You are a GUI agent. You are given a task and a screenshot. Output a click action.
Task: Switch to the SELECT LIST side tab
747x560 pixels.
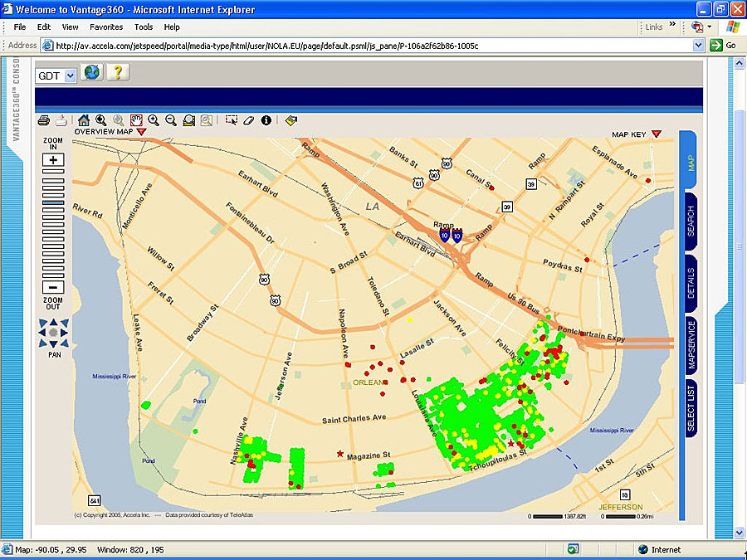(691, 408)
